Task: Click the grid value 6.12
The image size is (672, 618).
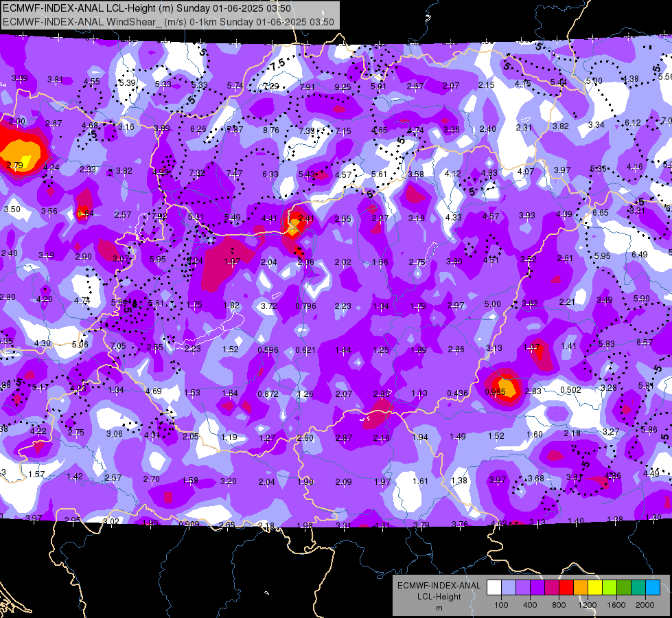Action: 633,123
